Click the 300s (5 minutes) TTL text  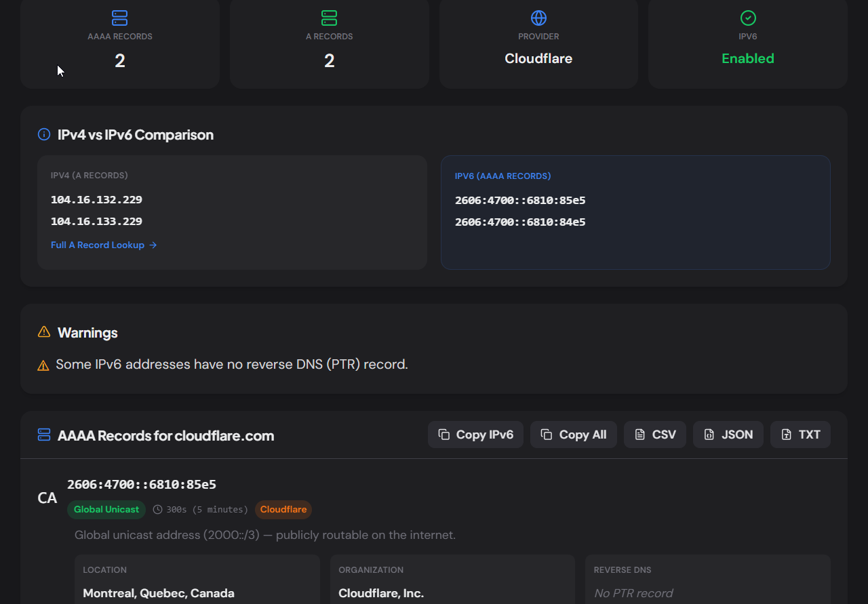pos(207,509)
